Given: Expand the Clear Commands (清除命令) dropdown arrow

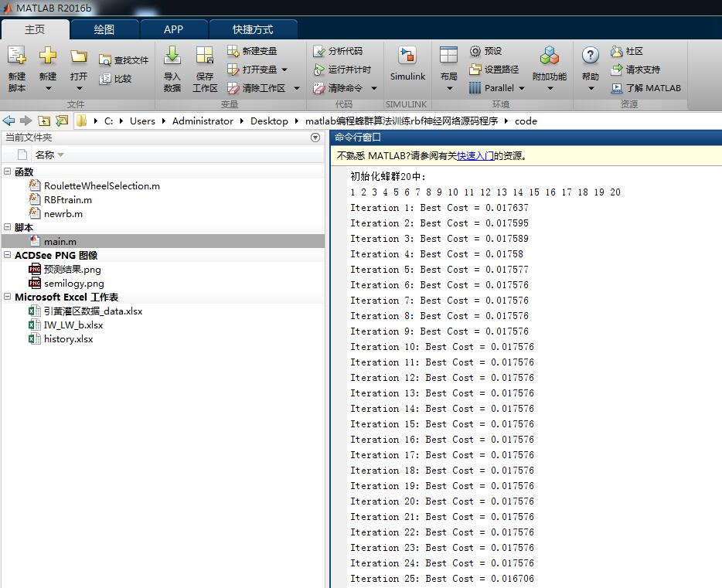Looking at the screenshot, I should tap(374, 88).
